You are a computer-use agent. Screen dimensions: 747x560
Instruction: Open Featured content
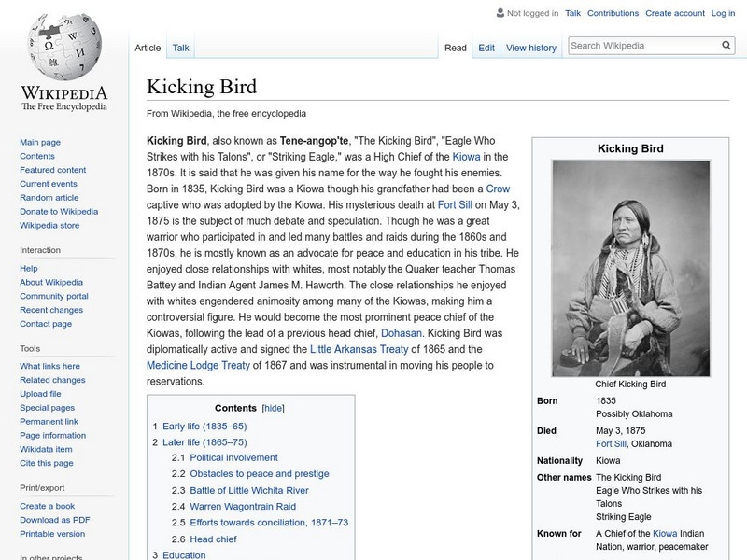(x=53, y=170)
